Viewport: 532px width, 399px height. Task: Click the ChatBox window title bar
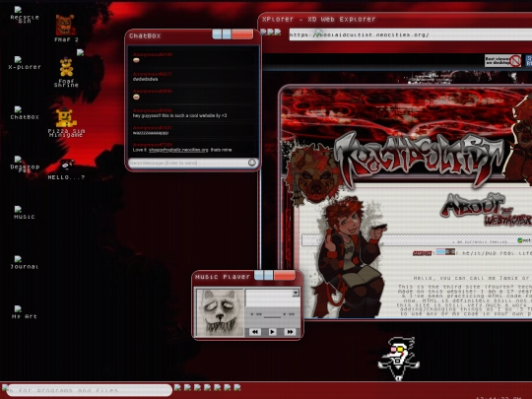click(x=169, y=36)
